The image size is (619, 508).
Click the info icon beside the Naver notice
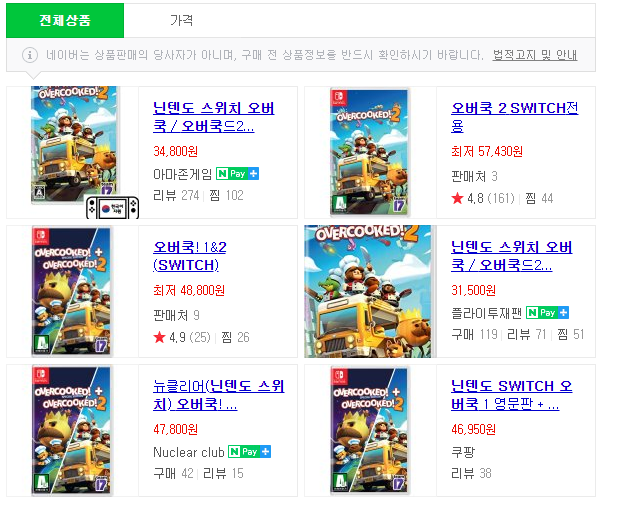tap(30, 55)
